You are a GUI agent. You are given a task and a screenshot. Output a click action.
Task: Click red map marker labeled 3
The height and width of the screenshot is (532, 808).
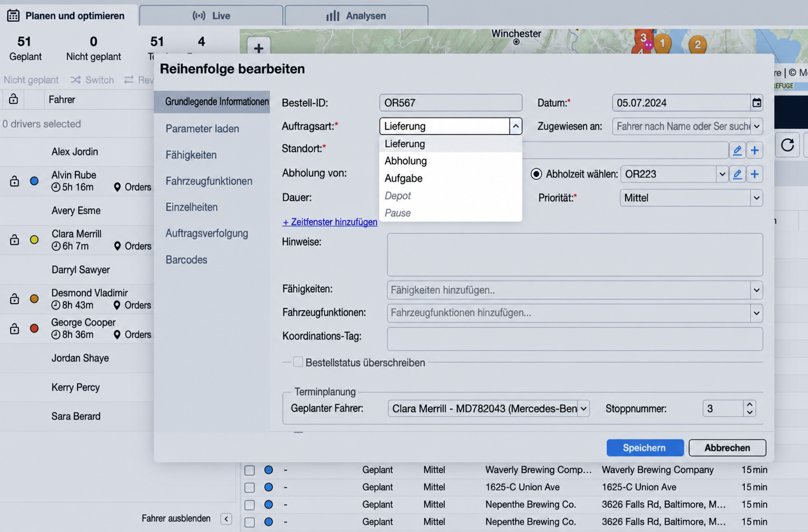click(x=643, y=38)
